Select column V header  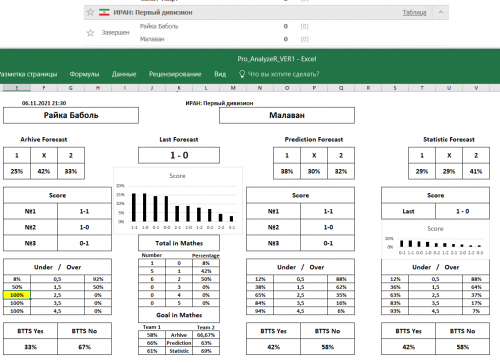coord(476,88)
